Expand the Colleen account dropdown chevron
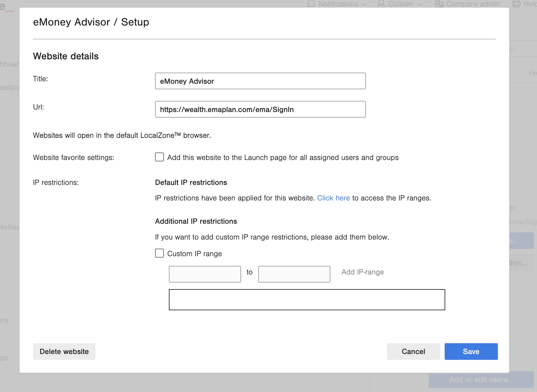 click(x=420, y=4)
